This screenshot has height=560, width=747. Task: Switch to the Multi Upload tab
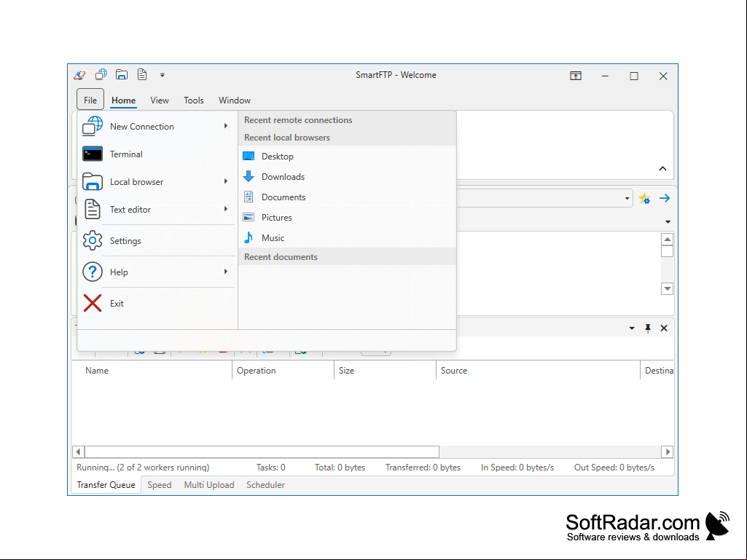(209, 485)
